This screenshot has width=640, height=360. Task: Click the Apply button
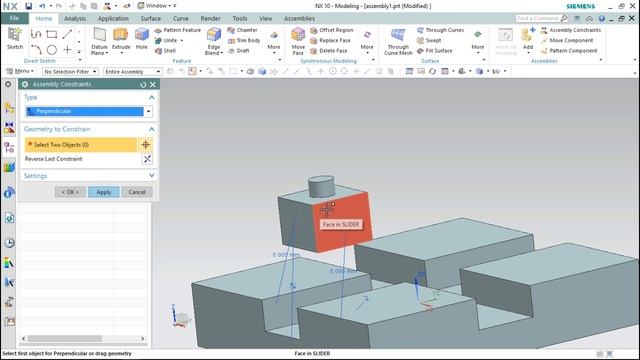coord(104,192)
